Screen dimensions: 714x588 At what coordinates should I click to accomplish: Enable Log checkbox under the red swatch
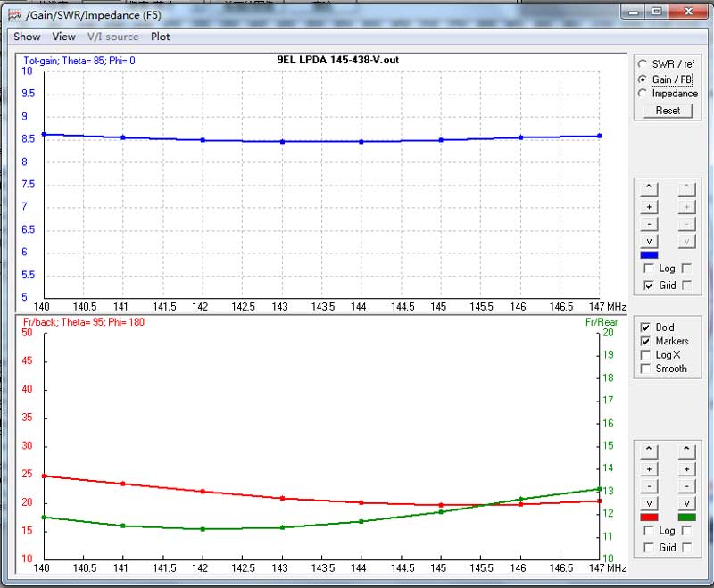(x=649, y=531)
